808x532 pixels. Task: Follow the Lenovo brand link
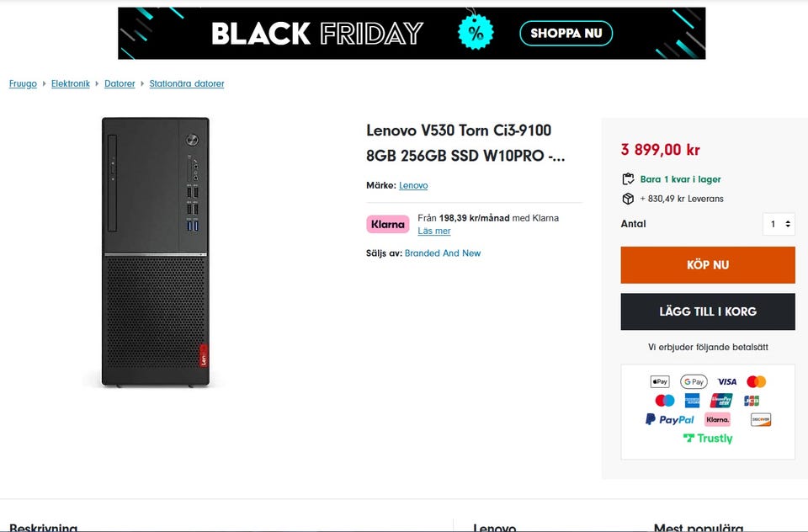tap(413, 185)
